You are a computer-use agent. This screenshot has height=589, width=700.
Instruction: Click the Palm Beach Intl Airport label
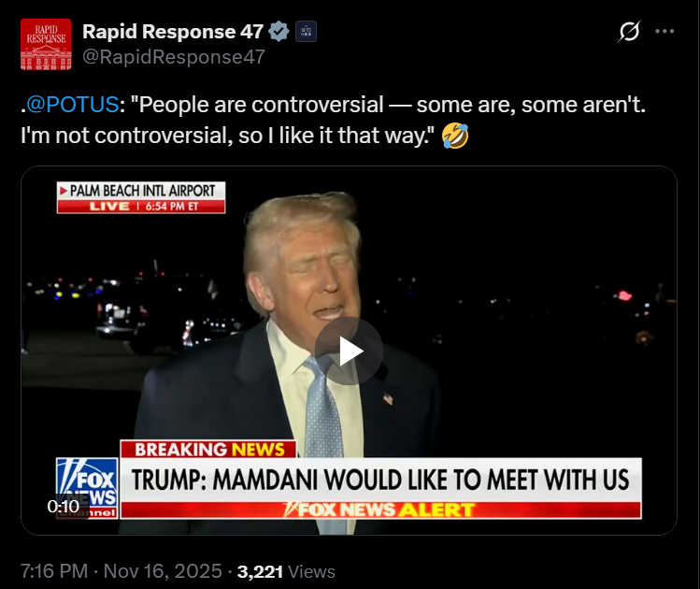(x=142, y=191)
